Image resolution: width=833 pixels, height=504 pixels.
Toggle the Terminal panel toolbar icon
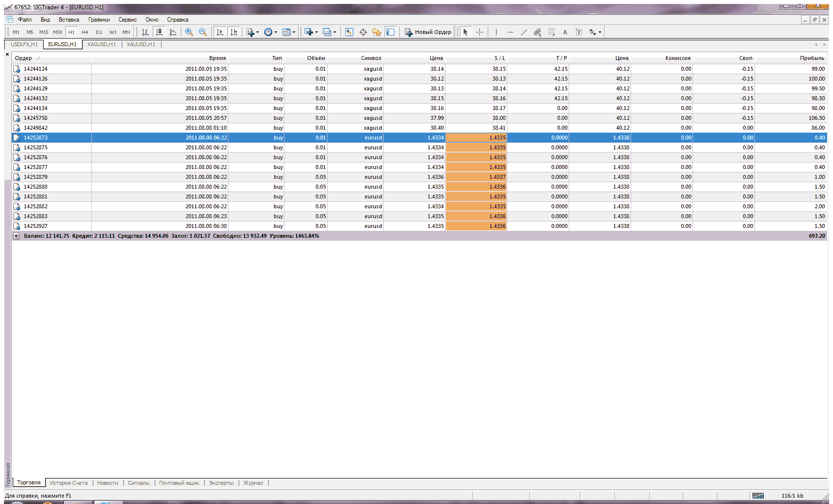pos(390,32)
